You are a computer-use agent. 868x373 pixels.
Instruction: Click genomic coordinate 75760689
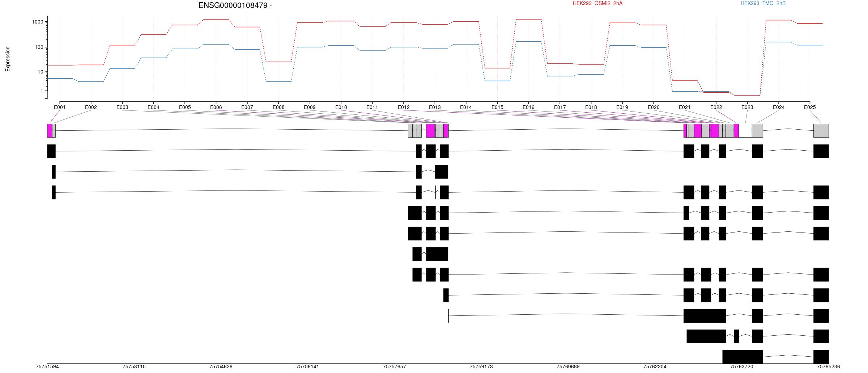click(568, 366)
